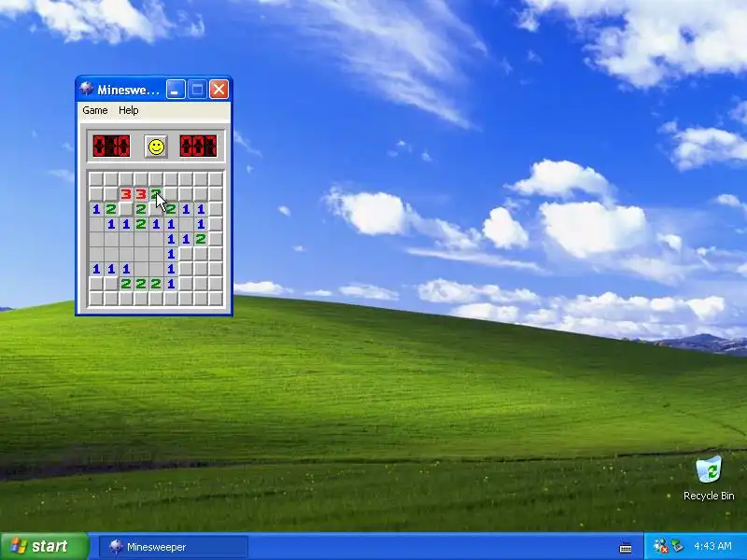Click the disabled maximize button of Minesweeper
The width and height of the screenshot is (747, 560).
[x=197, y=89]
